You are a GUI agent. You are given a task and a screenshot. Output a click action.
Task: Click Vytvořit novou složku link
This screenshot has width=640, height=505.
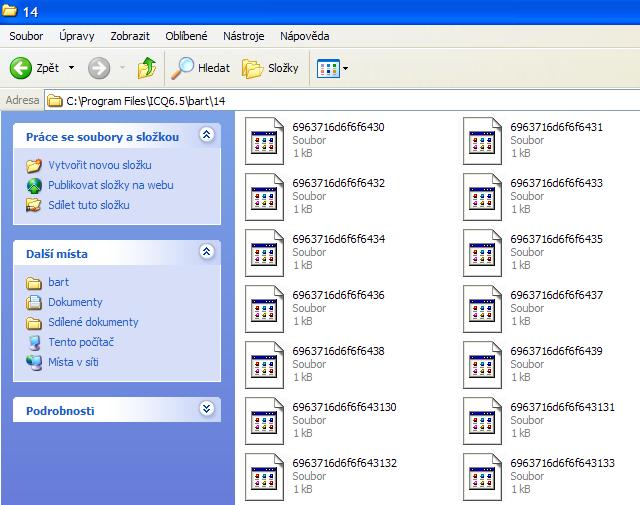(x=100, y=165)
